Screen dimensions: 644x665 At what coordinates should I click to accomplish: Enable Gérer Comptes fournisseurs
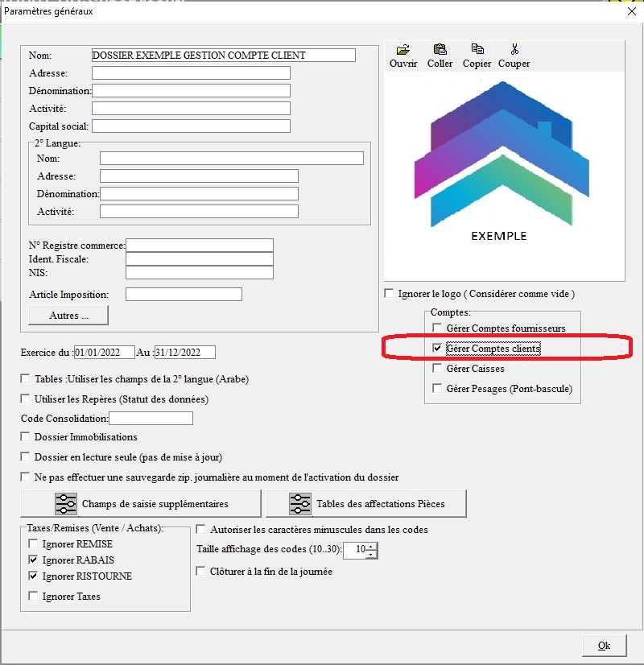click(x=437, y=328)
